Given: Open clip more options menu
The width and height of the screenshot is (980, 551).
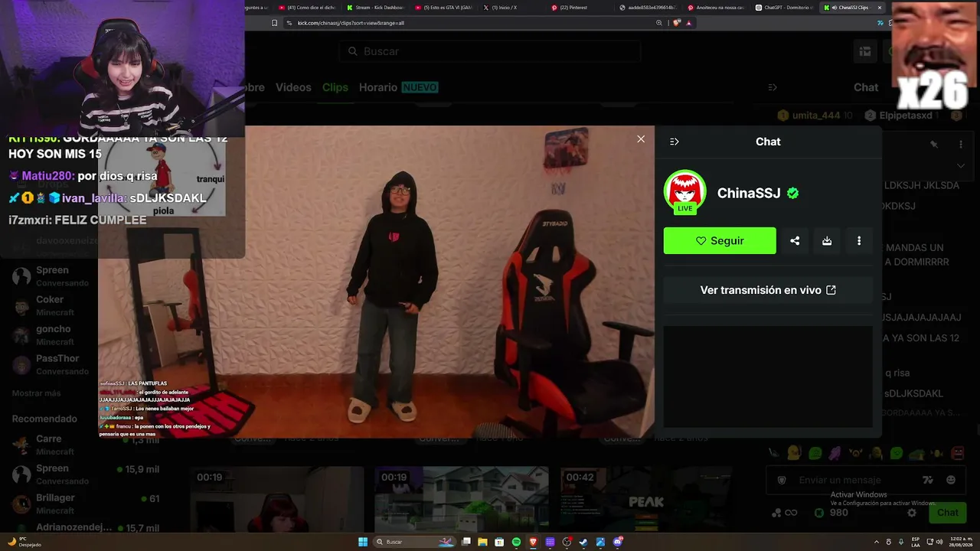Looking at the screenshot, I should 859,240.
